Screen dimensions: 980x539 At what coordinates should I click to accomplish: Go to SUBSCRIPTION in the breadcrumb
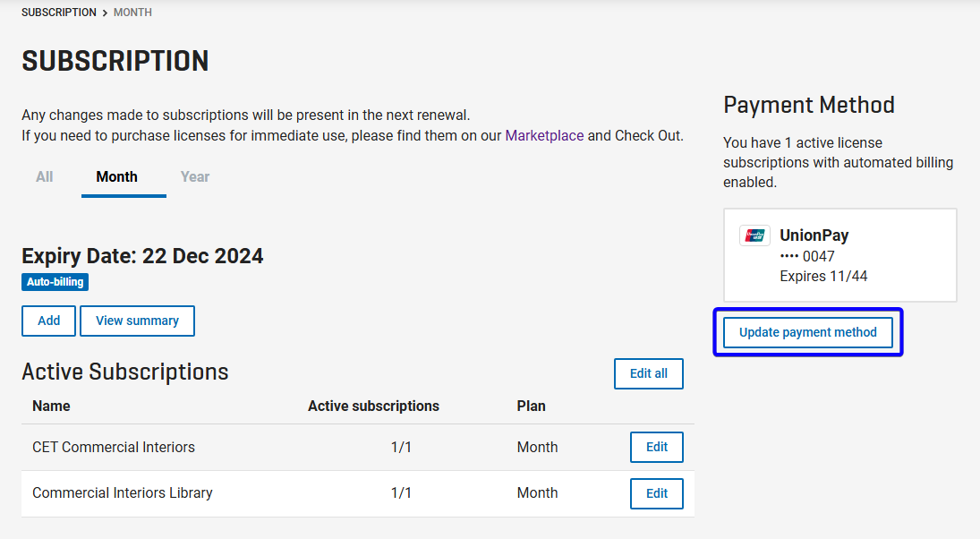(x=59, y=13)
